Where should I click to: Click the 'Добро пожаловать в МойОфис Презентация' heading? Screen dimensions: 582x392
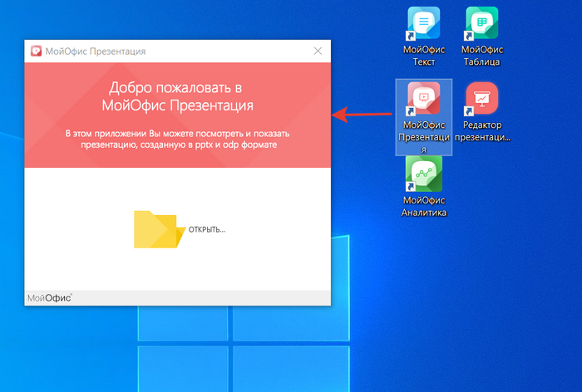click(177, 96)
